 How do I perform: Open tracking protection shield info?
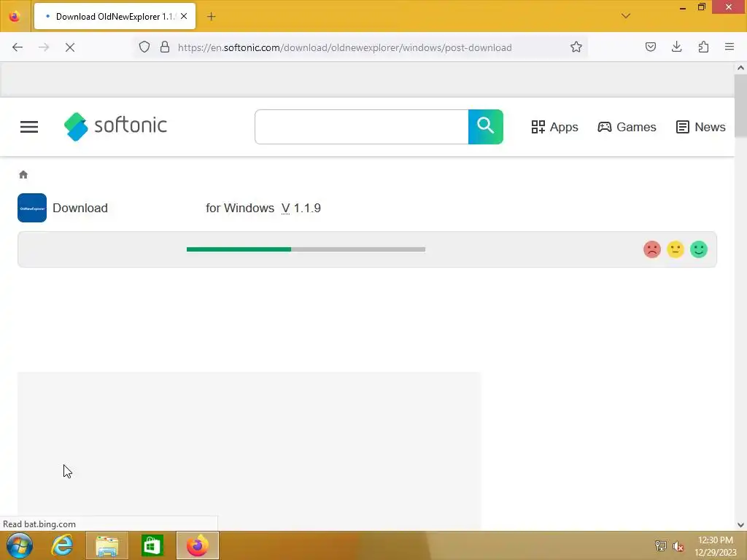click(x=144, y=47)
